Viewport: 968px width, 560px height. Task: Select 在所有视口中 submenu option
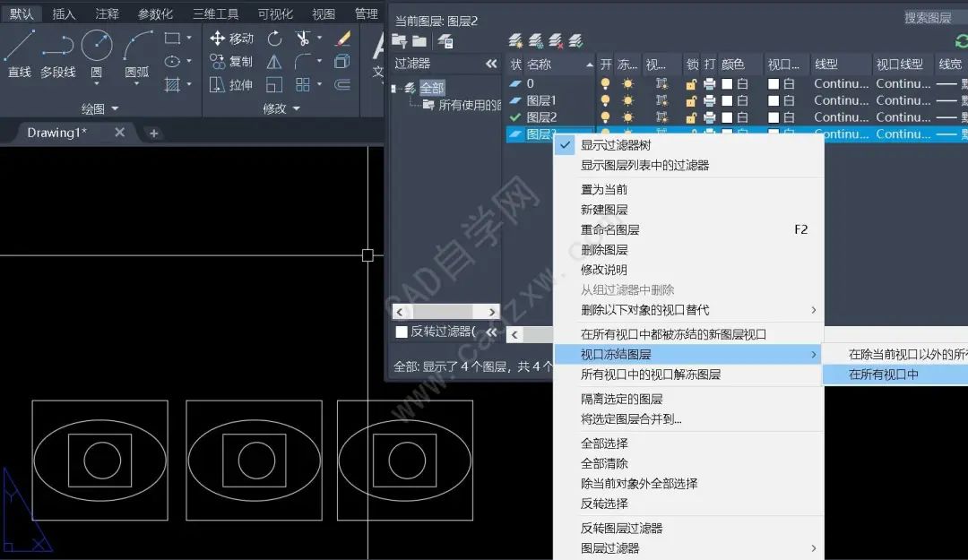pyautogui.click(x=884, y=375)
